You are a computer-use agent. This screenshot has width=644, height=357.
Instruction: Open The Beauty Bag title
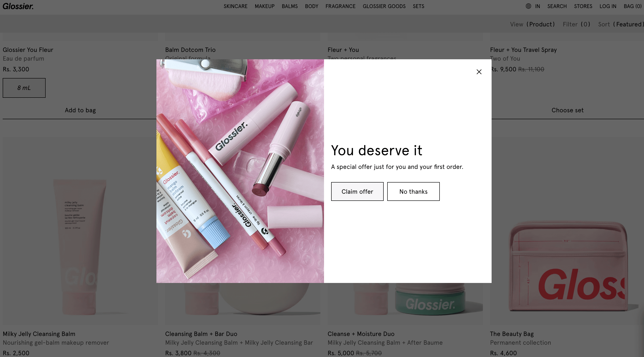tap(512, 334)
